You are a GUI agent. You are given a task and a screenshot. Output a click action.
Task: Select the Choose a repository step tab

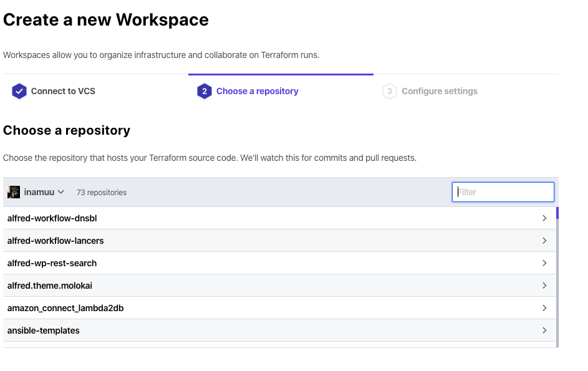[x=257, y=91]
